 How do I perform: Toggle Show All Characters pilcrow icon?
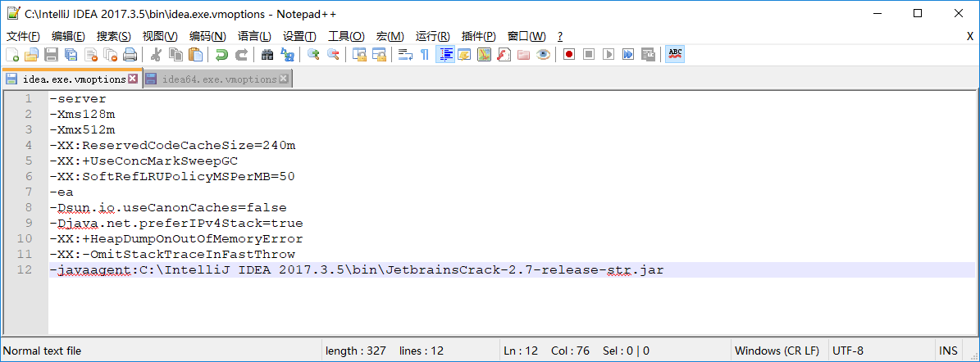point(425,55)
